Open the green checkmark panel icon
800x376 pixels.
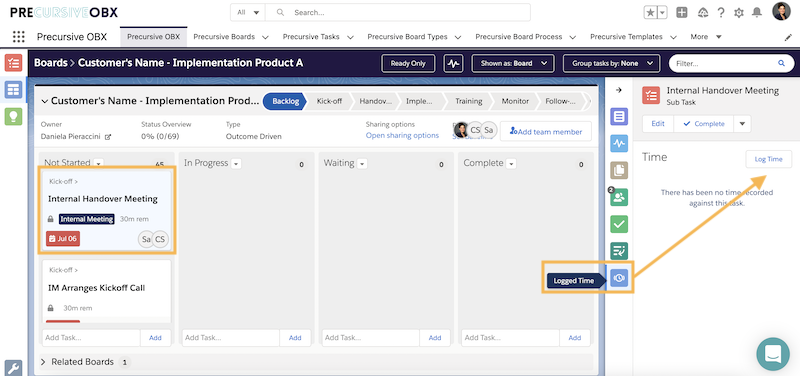pos(619,224)
